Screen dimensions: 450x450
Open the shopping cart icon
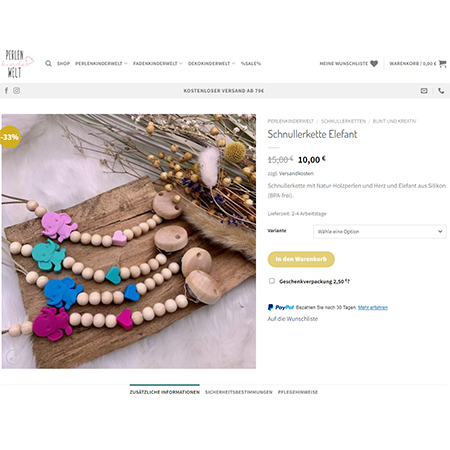(442, 63)
